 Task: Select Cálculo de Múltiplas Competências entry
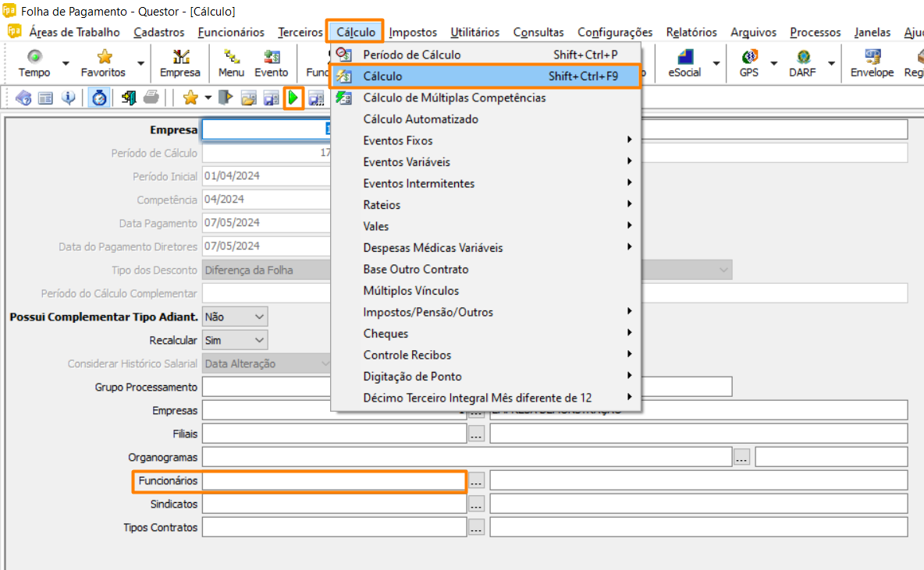[x=485, y=97]
